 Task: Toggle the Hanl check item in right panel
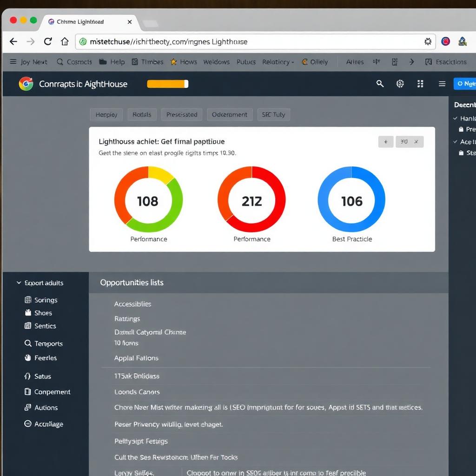(x=455, y=119)
